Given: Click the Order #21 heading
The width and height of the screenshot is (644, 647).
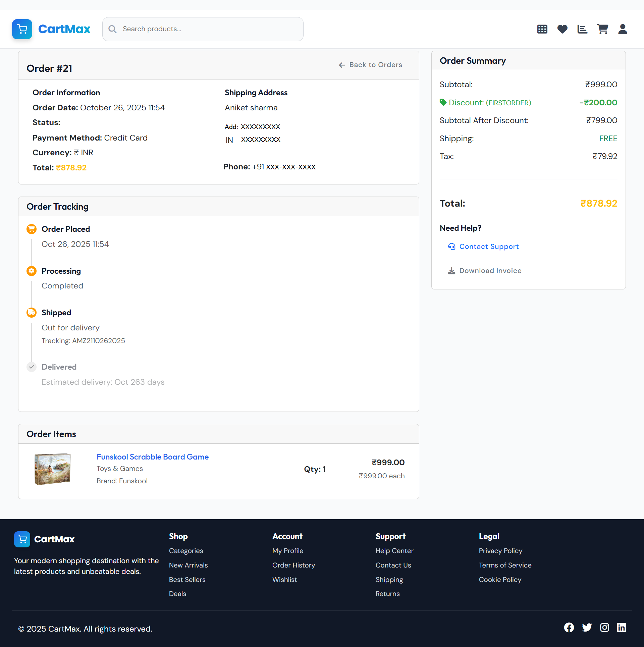Looking at the screenshot, I should click(49, 68).
